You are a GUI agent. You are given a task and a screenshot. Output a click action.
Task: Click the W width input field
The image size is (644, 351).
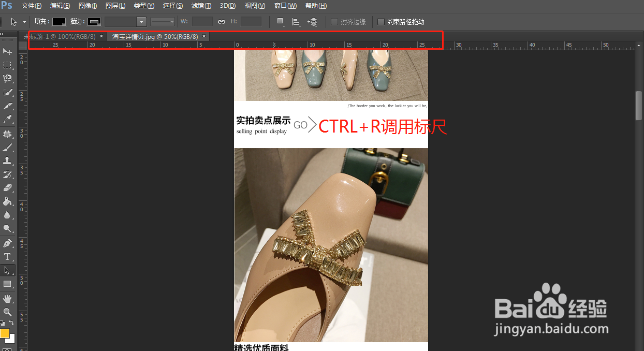click(x=202, y=22)
